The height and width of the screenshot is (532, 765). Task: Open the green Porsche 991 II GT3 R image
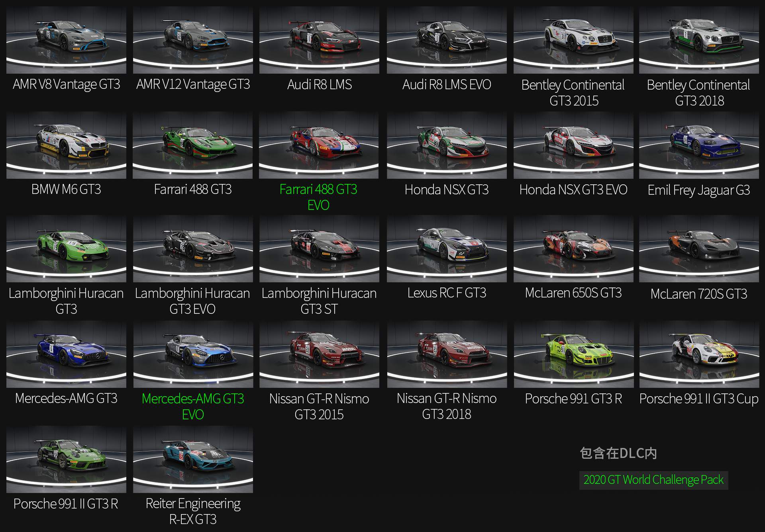pyautogui.click(x=66, y=460)
